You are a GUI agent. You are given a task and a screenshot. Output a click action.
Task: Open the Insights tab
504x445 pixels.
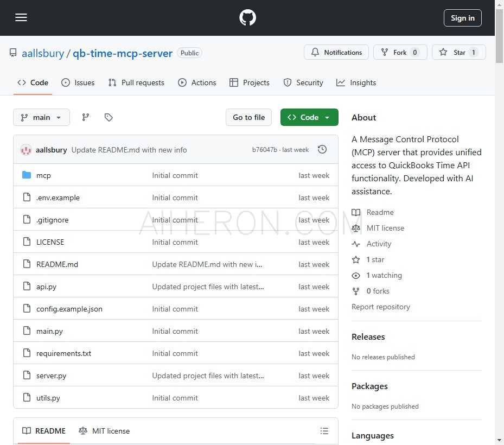pos(356,82)
